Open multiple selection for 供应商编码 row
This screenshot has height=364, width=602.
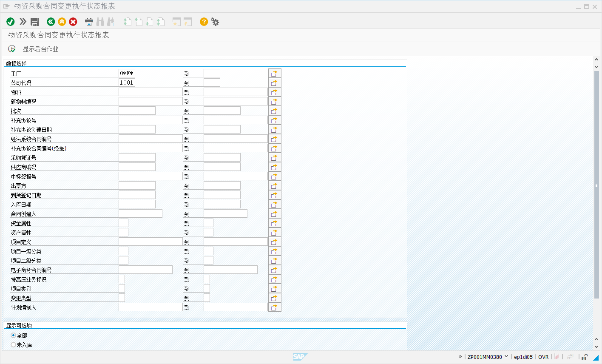(x=275, y=167)
